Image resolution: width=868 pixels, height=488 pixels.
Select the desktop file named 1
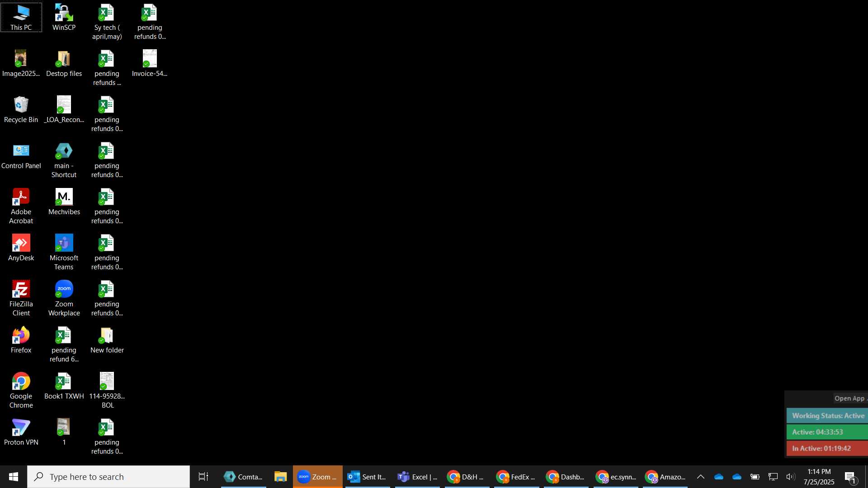click(64, 432)
